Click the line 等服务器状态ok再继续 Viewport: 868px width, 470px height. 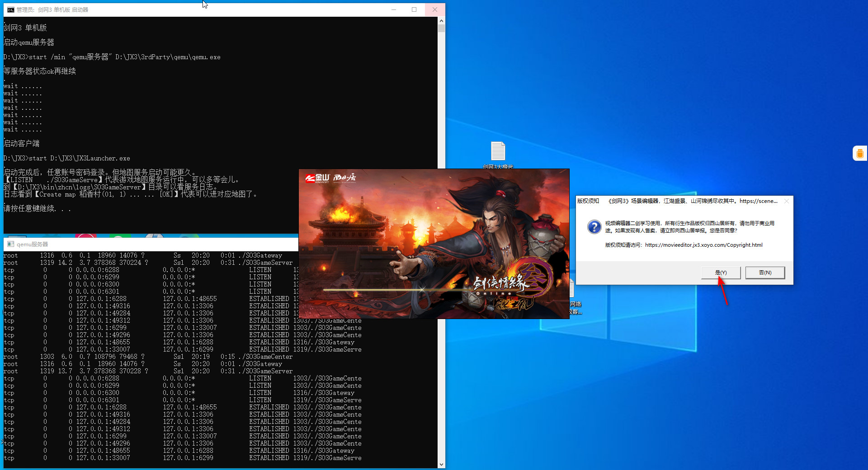pos(40,71)
